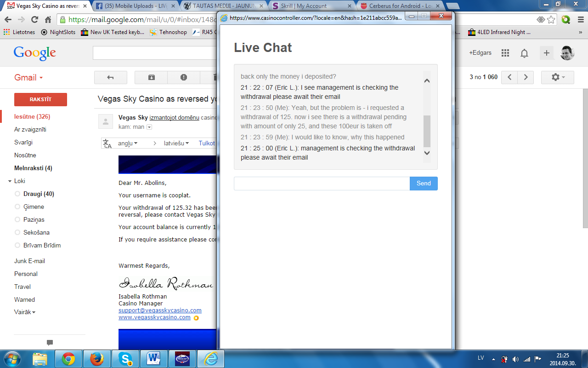Archive the email using archive icon
Screen dimensions: 588x368
point(151,77)
